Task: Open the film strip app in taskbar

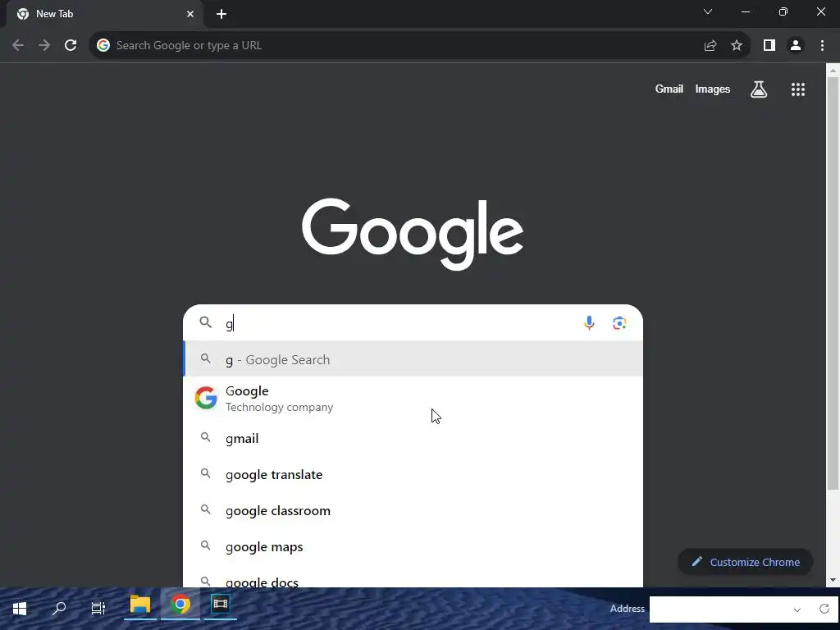Action: tap(220, 605)
